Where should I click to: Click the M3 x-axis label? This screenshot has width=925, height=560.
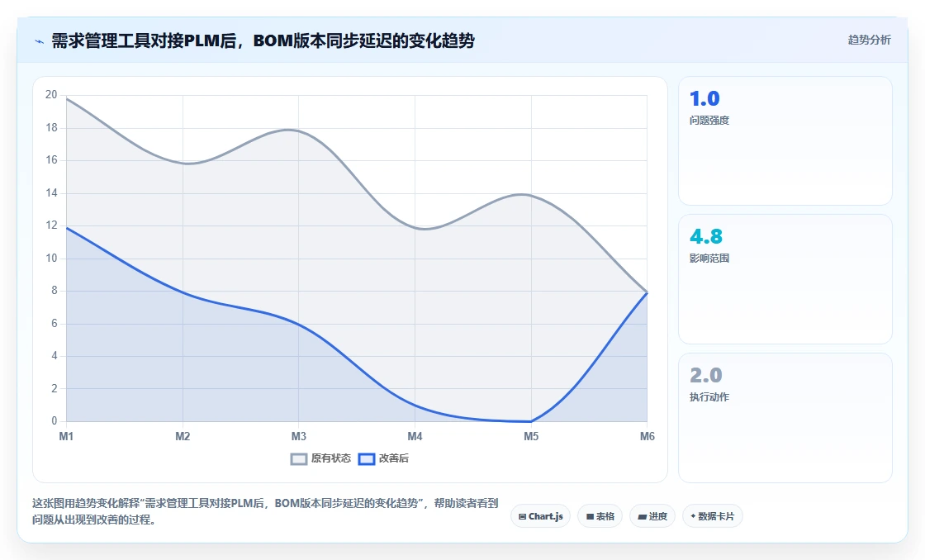298,437
